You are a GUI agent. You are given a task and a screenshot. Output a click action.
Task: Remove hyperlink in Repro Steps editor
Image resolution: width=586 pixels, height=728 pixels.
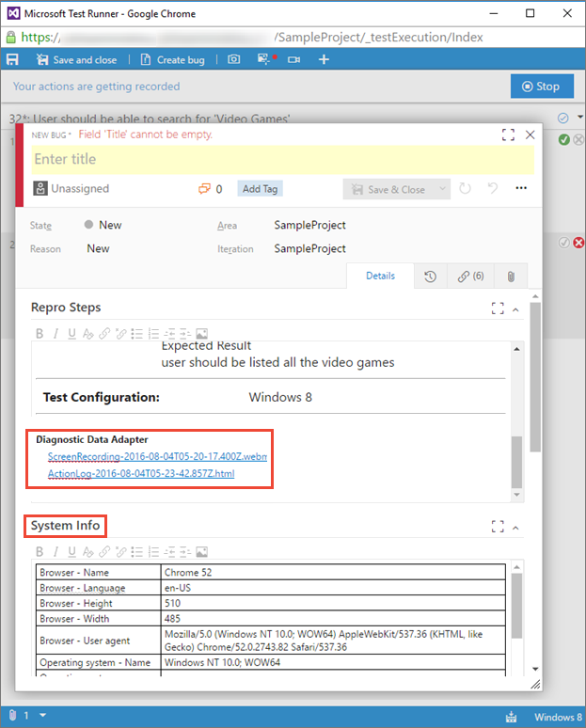[121, 333]
